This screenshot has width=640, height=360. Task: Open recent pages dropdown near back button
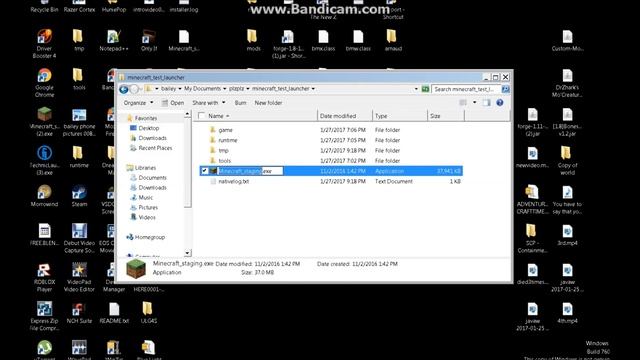(x=140, y=89)
